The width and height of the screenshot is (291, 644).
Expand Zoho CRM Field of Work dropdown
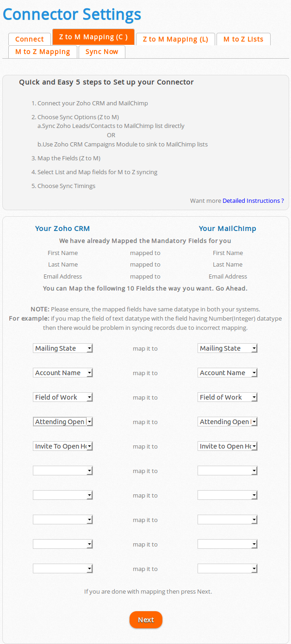(63, 397)
